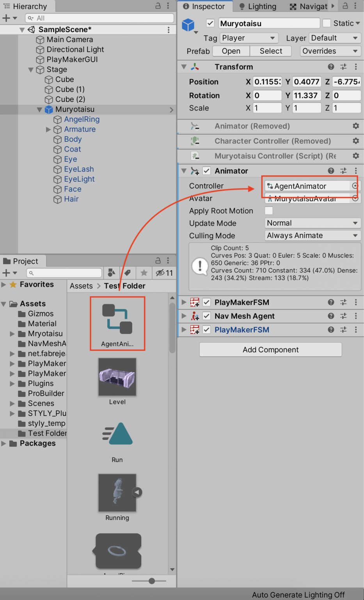The height and width of the screenshot is (600, 364).
Task: Click the Add Component button
Action: pos(270,350)
